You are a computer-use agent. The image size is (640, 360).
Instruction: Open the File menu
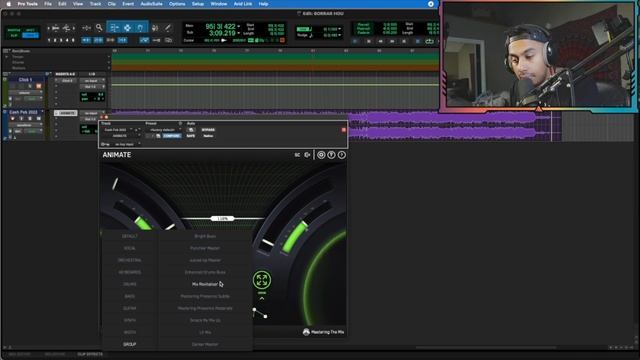click(x=48, y=4)
